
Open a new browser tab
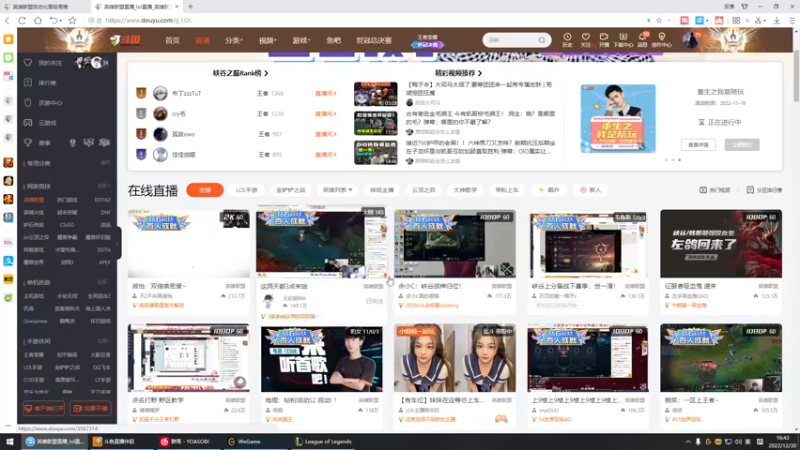tap(190, 7)
